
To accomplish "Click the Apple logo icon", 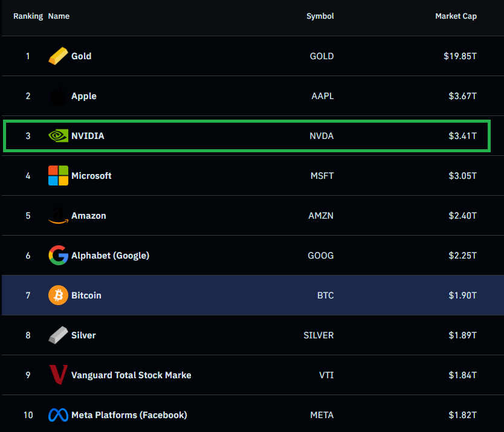I will pos(58,96).
